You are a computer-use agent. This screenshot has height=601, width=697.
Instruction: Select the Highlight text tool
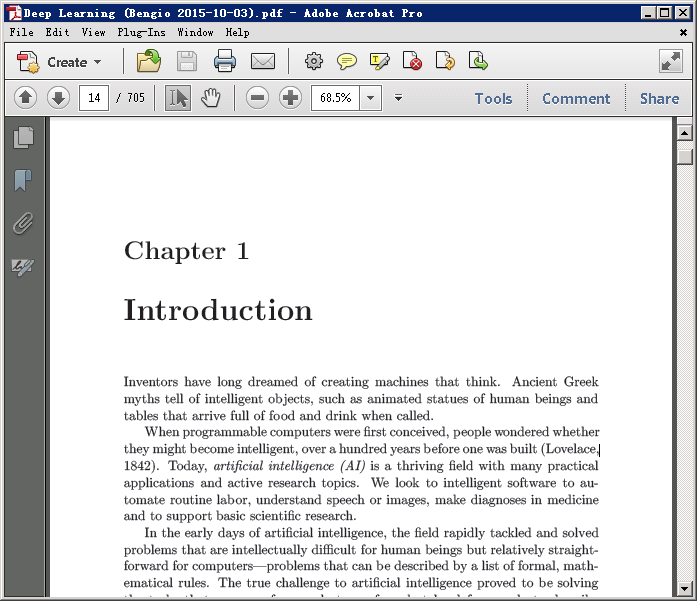pyautogui.click(x=380, y=61)
